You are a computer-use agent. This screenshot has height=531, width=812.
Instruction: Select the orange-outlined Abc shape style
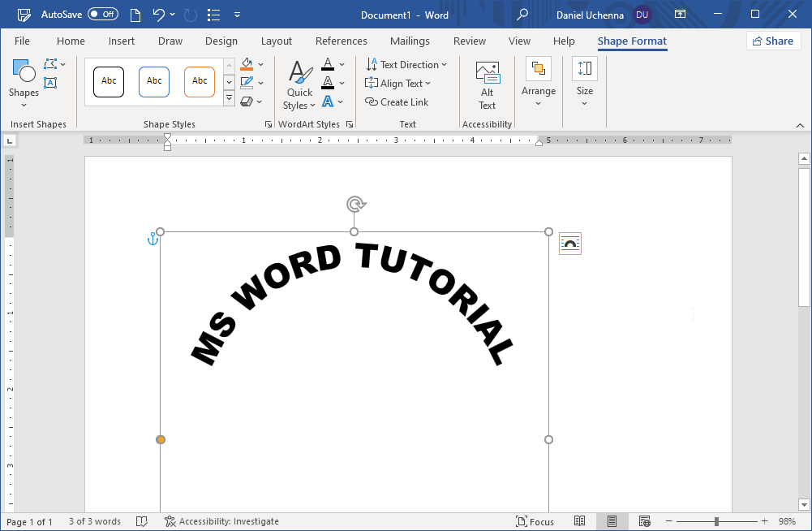pos(200,81)
